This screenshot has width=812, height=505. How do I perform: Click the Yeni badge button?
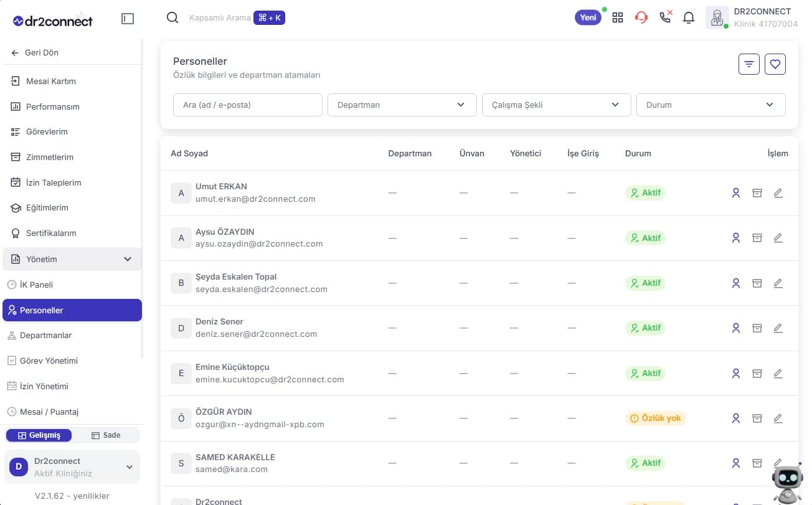tap(588, 17)
